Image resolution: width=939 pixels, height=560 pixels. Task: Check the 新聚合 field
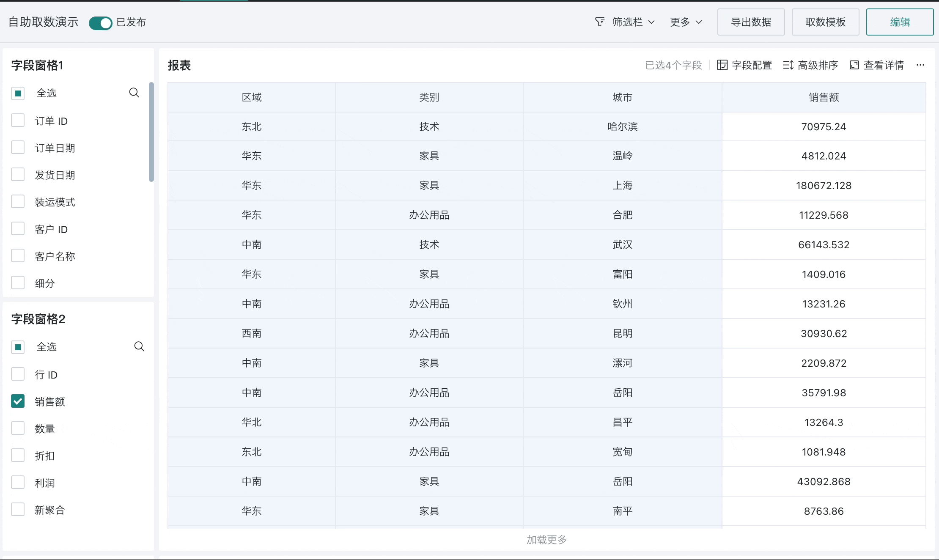[x=18, y=510]
